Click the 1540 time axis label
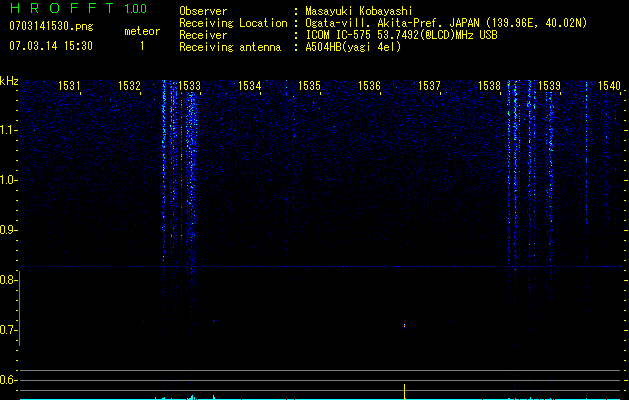 pyautogui.click(x=609, y=86)
